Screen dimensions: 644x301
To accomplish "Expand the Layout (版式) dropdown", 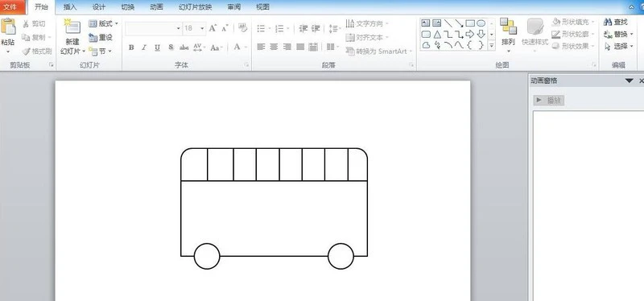I will coord(104,23).
